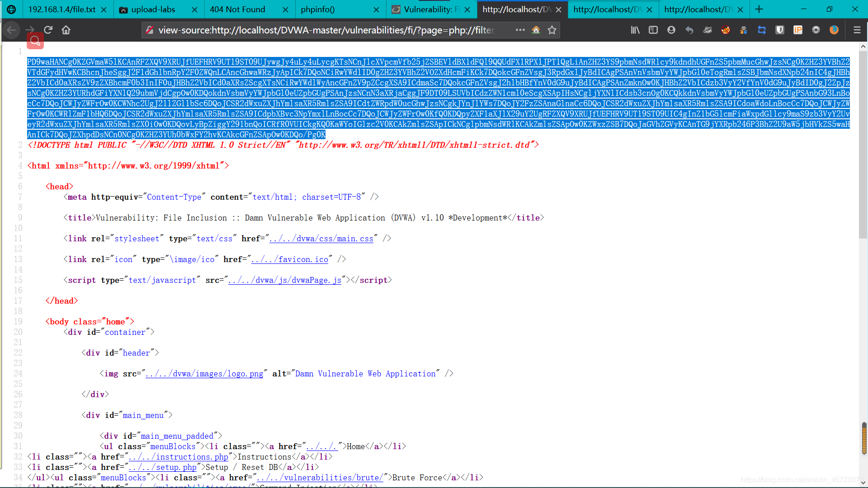Click the body class="home" line

pyautogui.click(x=90, y=322)
